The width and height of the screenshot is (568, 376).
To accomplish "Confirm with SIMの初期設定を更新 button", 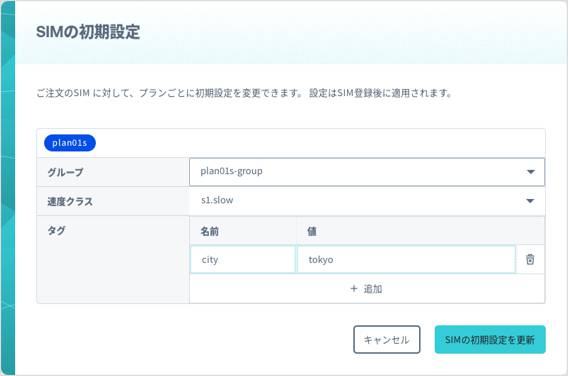I will click(490, 339).
